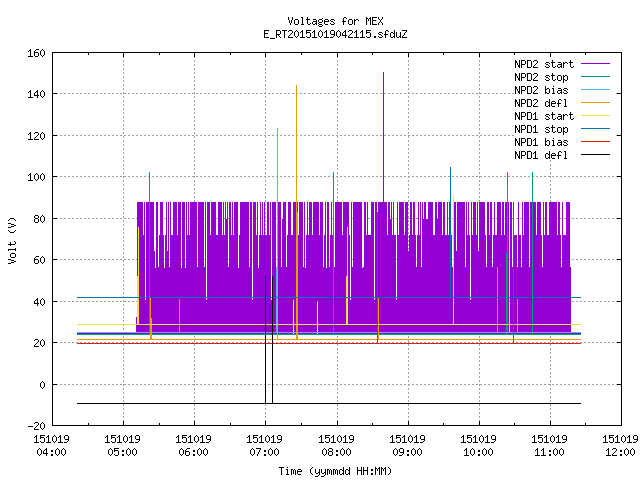Viewport: 640px width, 480px height.
Task: Click the red NPD1 bias legend line sample
Action: click(595, 142)
